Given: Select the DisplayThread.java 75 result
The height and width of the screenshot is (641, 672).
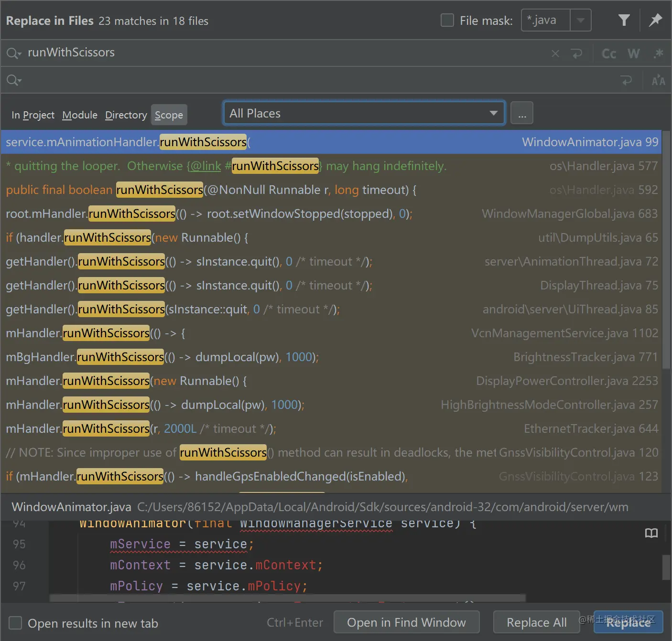Looking at the screenshot, I should [332, 285].
